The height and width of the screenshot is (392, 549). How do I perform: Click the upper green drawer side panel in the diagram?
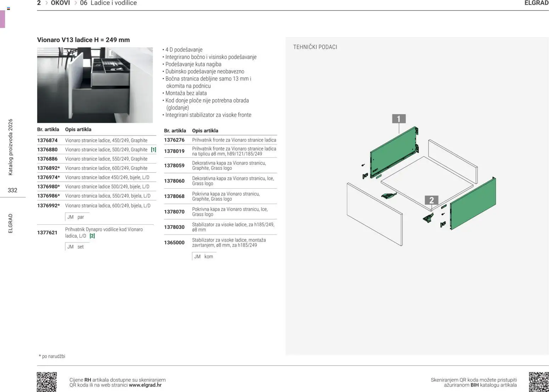(392, 152)
